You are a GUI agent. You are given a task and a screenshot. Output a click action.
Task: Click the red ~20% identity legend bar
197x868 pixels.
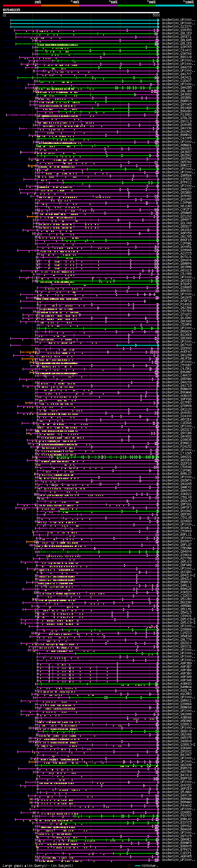22,6
